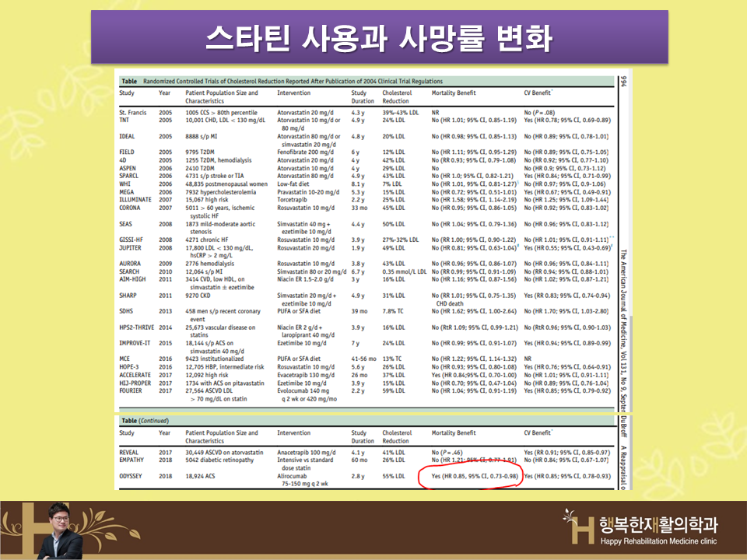Click the ODYSSEY study name
This screenshot has height=560, width=747.
click(x=131, y=476)
